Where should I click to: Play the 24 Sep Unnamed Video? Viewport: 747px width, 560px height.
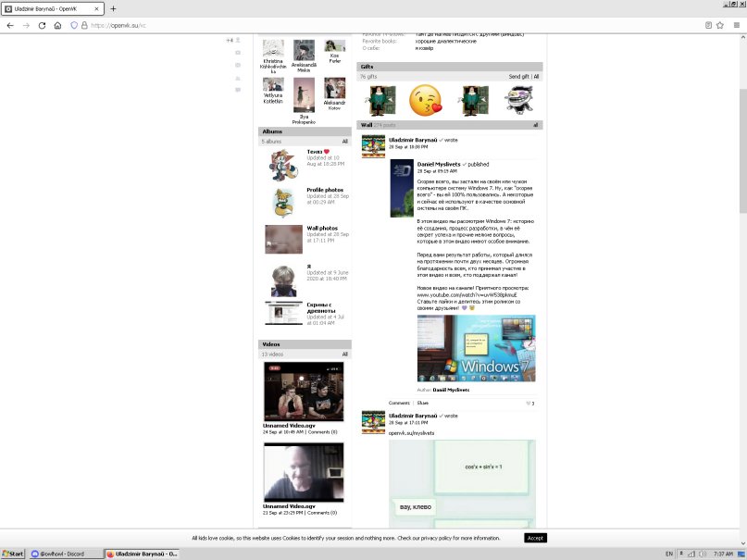(x=304, y=392)
